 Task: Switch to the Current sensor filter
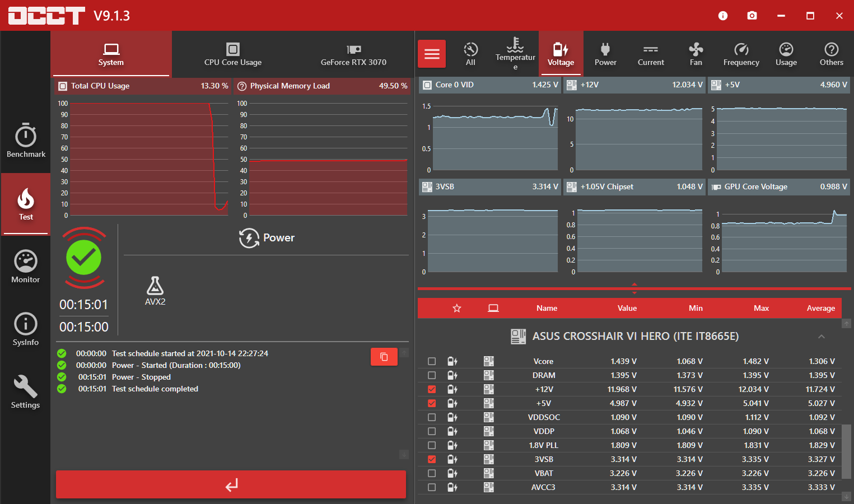[651, 54]
